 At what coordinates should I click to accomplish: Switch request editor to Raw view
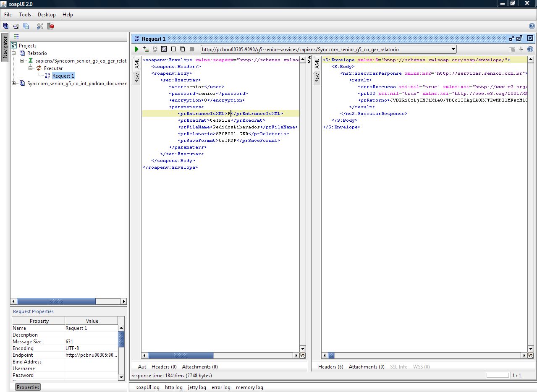[x=136, y=78]
